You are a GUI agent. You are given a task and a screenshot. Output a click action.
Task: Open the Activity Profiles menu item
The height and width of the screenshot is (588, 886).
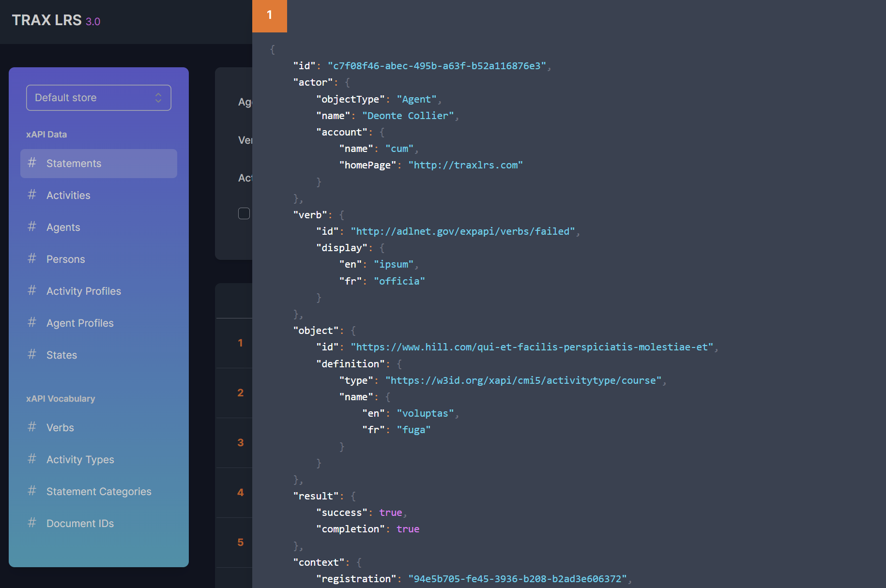tap(84, 291)
